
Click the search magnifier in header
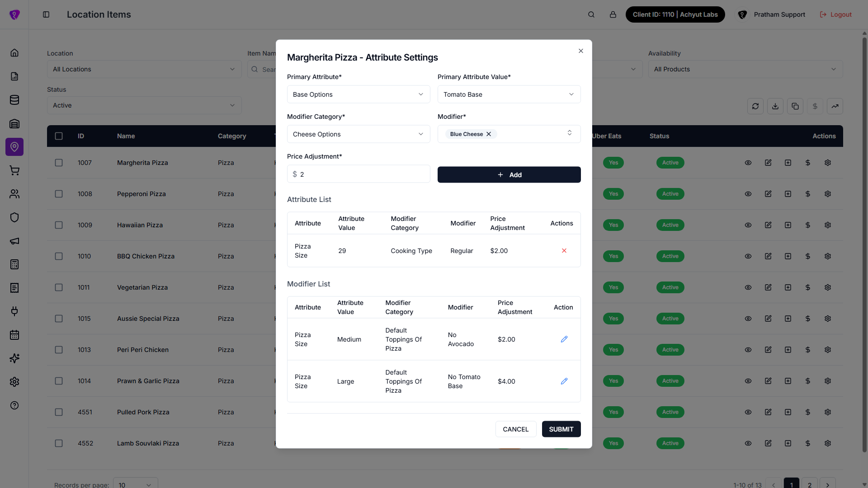591,14
